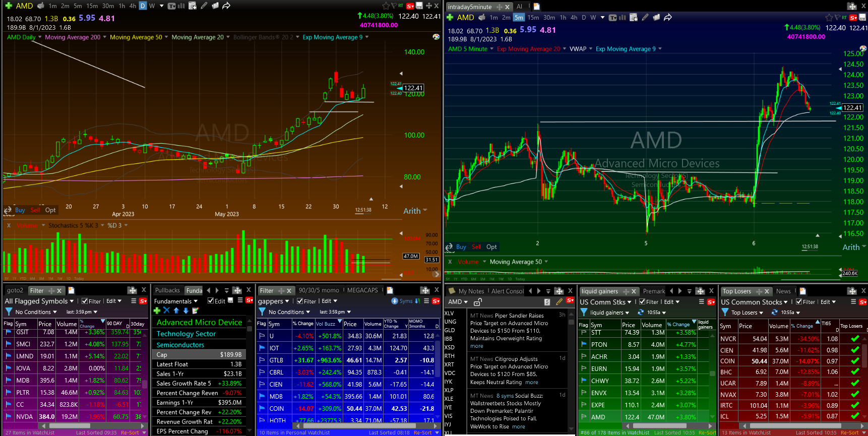Click blue X delete icon in Fundamentals panel
The width and height of the screenshot is (868, 436).
point(166,310)
